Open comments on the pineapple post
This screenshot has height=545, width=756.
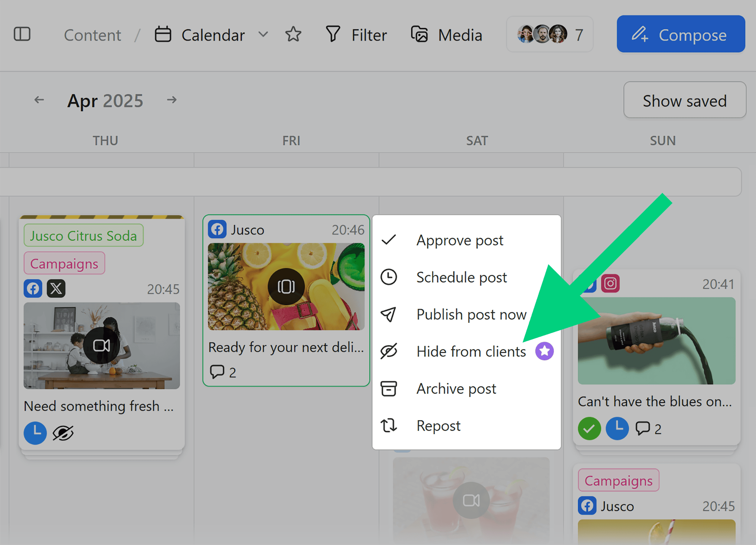tap(217, 372)
